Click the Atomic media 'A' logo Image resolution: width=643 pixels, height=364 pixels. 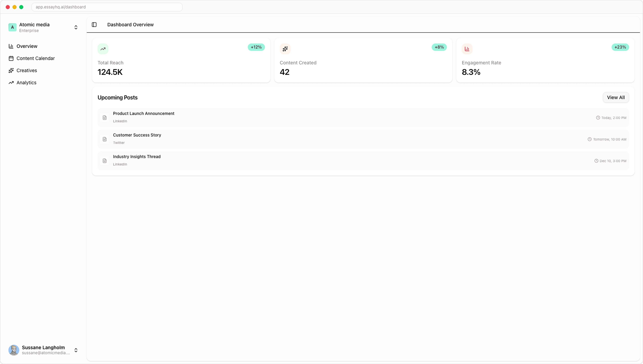[12, 27]
